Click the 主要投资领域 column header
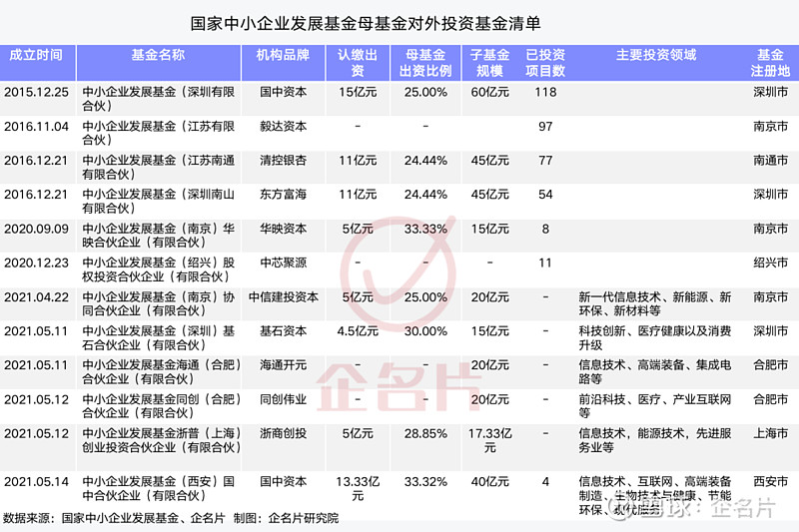 [x=656, y=55]
